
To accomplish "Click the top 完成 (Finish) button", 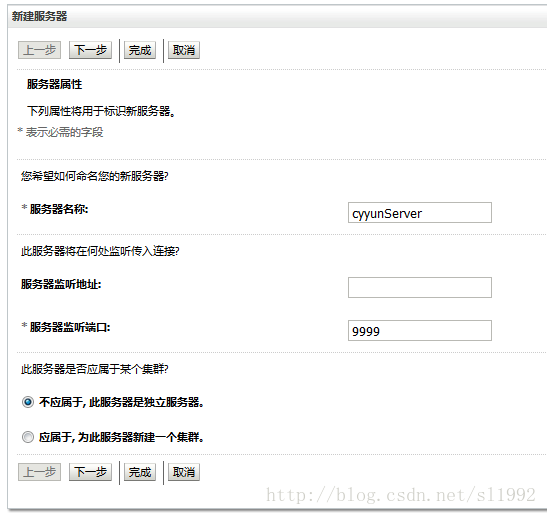I will [x=140, y=50].
